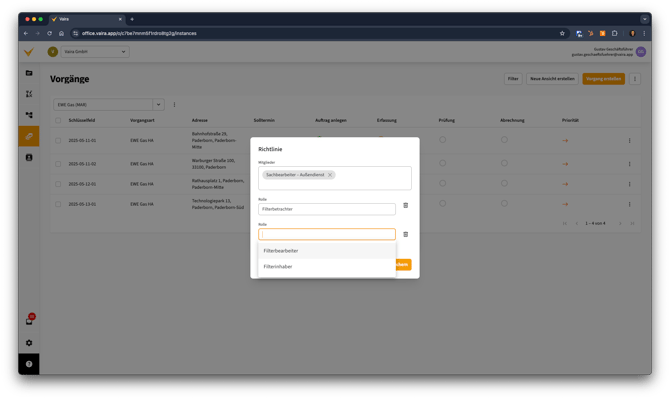The image size is (670, 399).
Task: Open view options dots beside EWE Gas dropdown
Action: (x=174, y=105)
